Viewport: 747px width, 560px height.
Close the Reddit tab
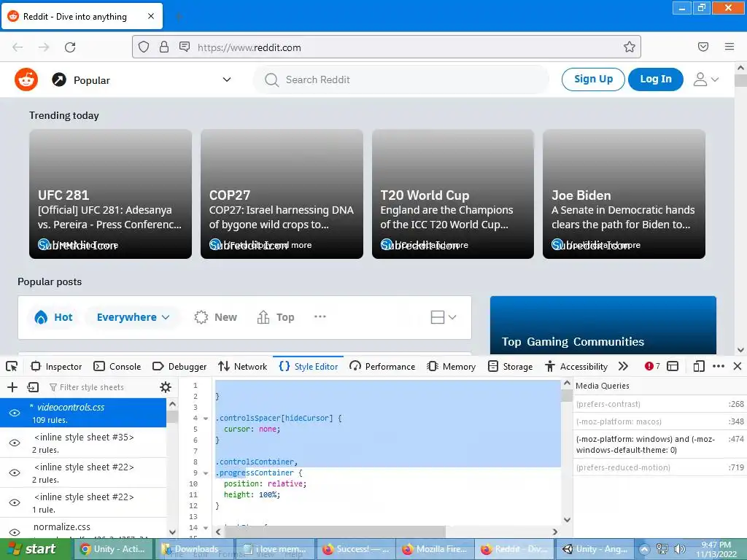pos(151,16)
